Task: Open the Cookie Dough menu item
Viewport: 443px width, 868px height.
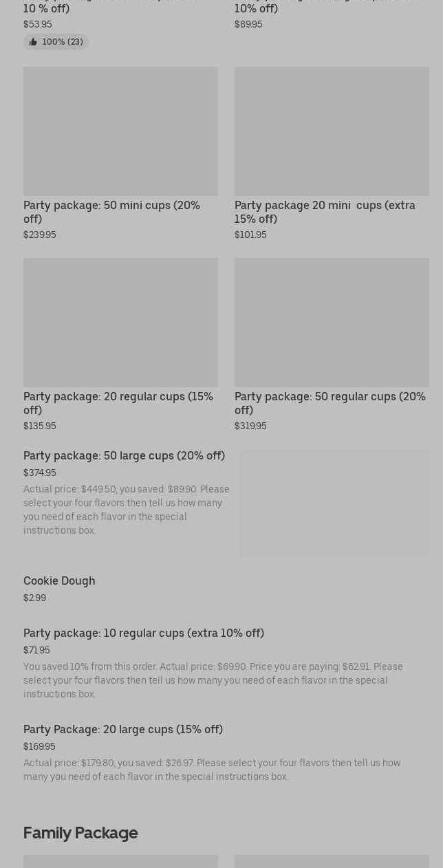Action: click(59, 581)
